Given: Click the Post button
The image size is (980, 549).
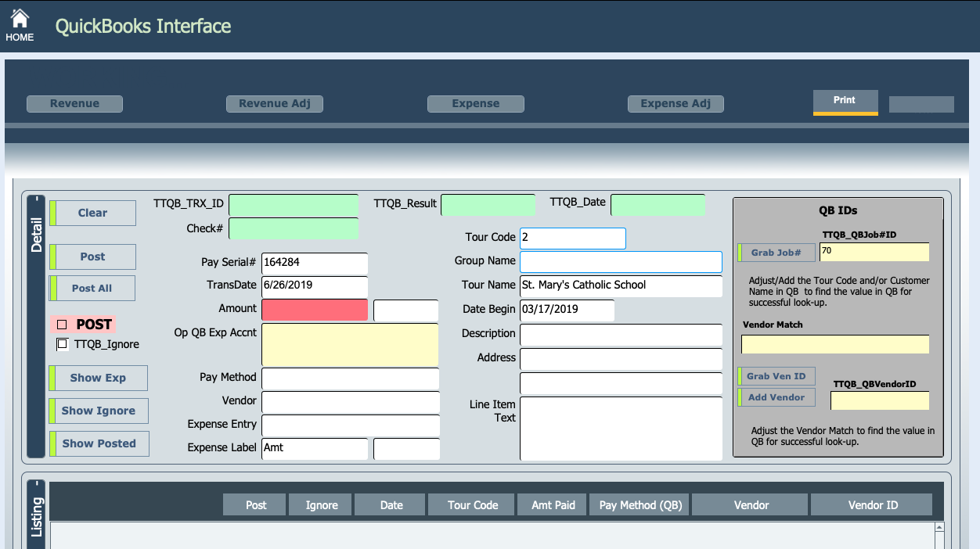Looking at the screenshot, I should tap(92, 257).
